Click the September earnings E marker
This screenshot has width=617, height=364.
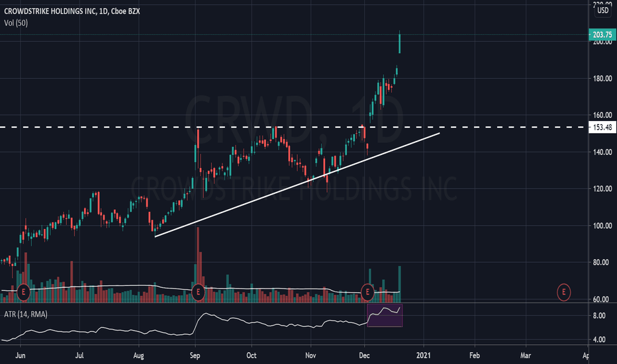[x=198, y=293]
